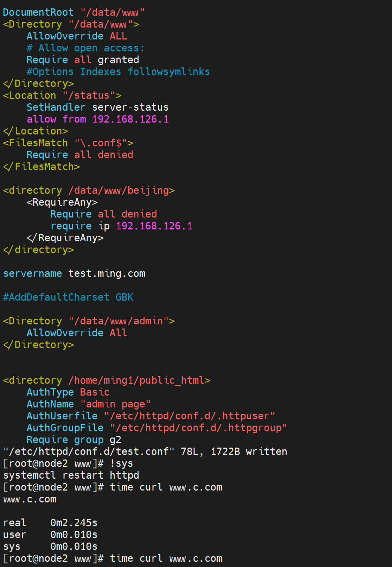Click the 'require ip 192.168.126.1' line
Screen dimensions: 392x567
tap(121, 226)
